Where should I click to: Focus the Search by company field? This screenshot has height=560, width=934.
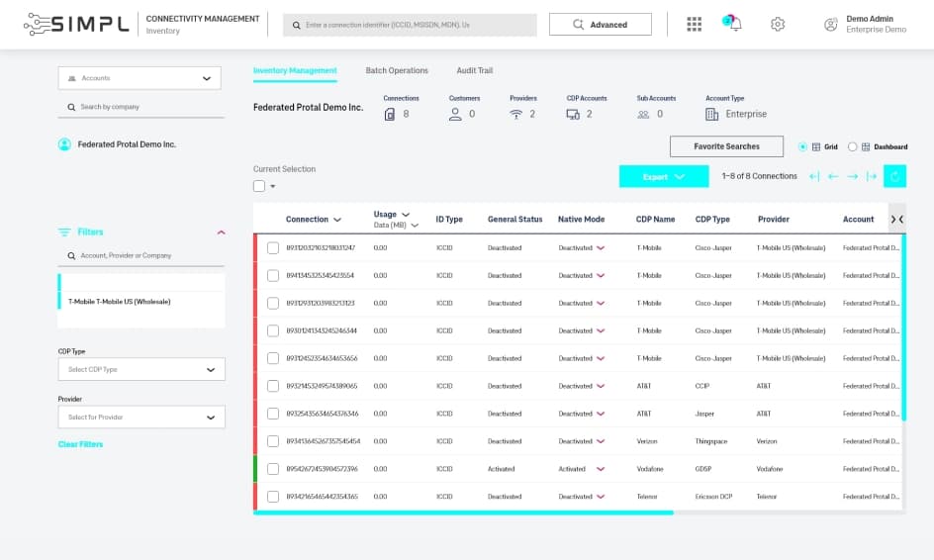click(141, 107)
